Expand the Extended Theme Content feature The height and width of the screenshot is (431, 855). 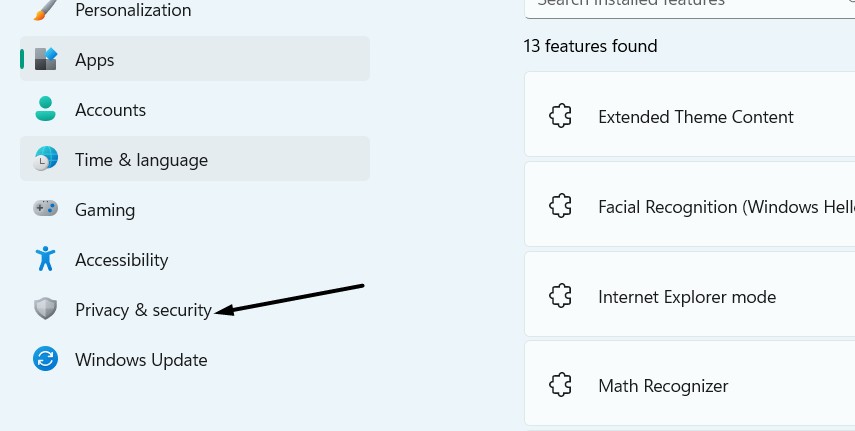[695, 117]
